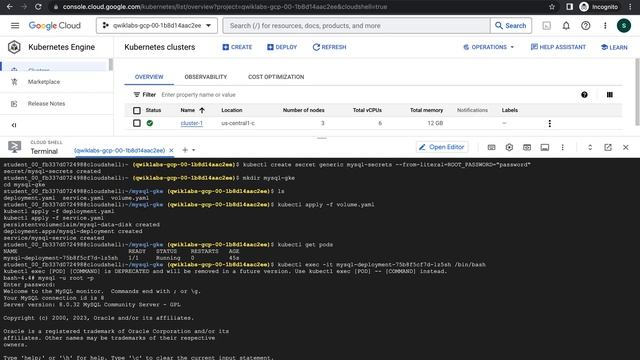Image resolution: width=640 pixels, height=360 pixels.
Task: Click the Deploy button
Action: pyautogui.click(x=282, y=47)
